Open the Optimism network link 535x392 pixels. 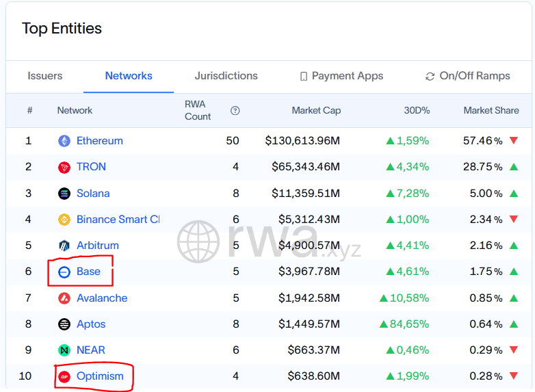click(x=100, y=376)
